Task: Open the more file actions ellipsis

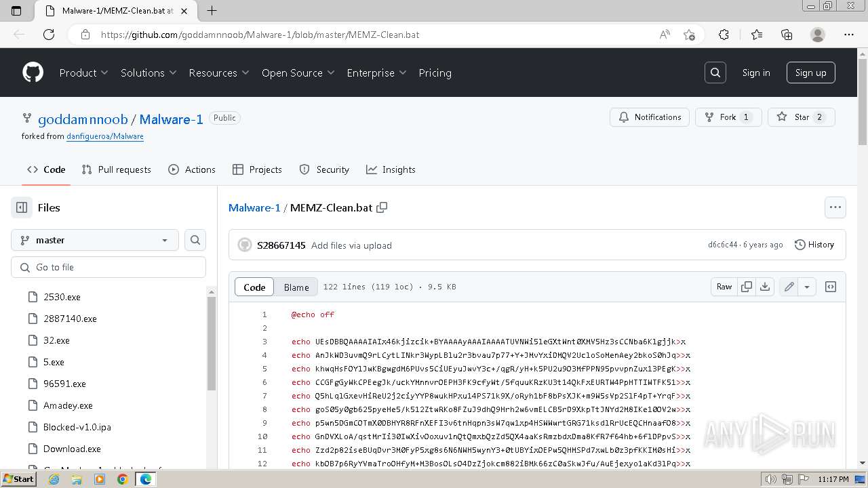Action: coord(835,207)
